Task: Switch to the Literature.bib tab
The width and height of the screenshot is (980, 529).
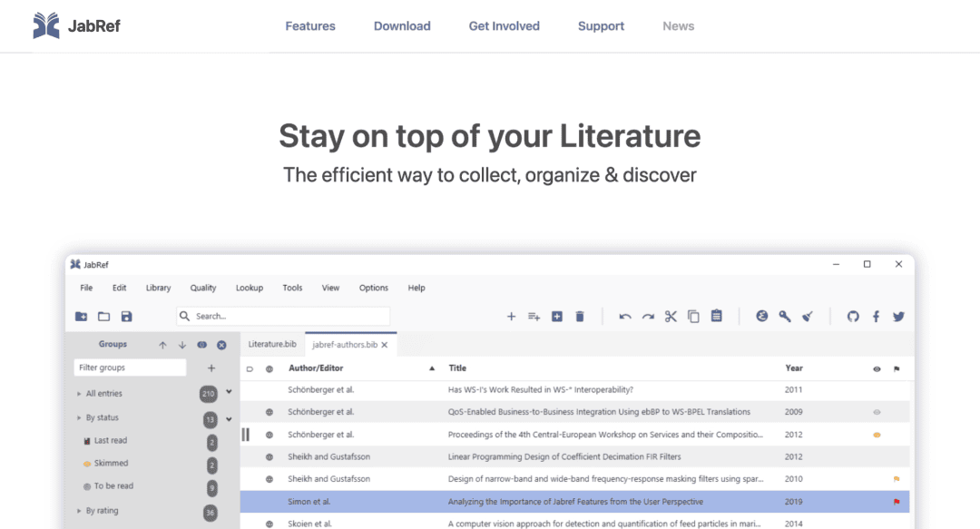Action: pyautogui.click(x=272, y=345)
